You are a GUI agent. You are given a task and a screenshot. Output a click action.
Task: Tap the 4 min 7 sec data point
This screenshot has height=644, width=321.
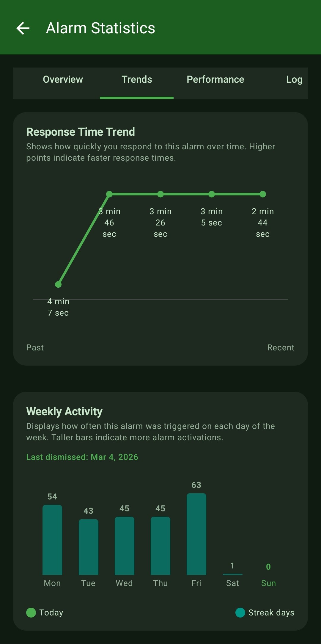pyautogui.click(x=58, y=285)
